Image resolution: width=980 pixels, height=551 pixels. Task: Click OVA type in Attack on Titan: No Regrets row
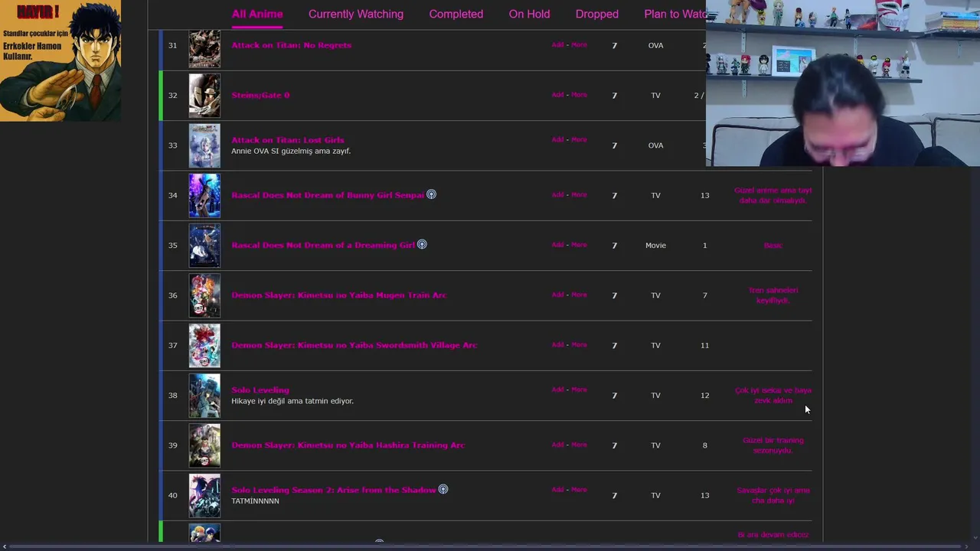(655, 46)
